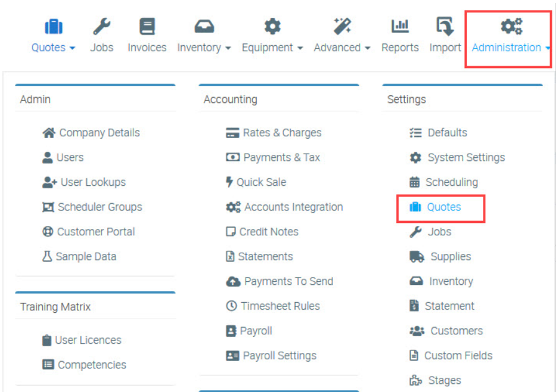Screen dimensions: 558x392
Task: Click the truck icon beside Supplies
Action: [x=417, y=256]
